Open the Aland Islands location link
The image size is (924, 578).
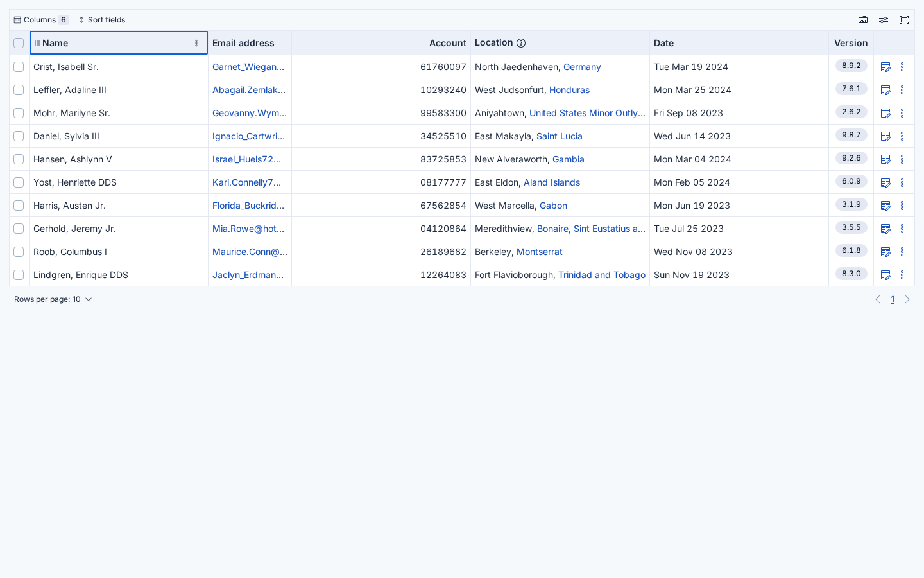point(552,182)
